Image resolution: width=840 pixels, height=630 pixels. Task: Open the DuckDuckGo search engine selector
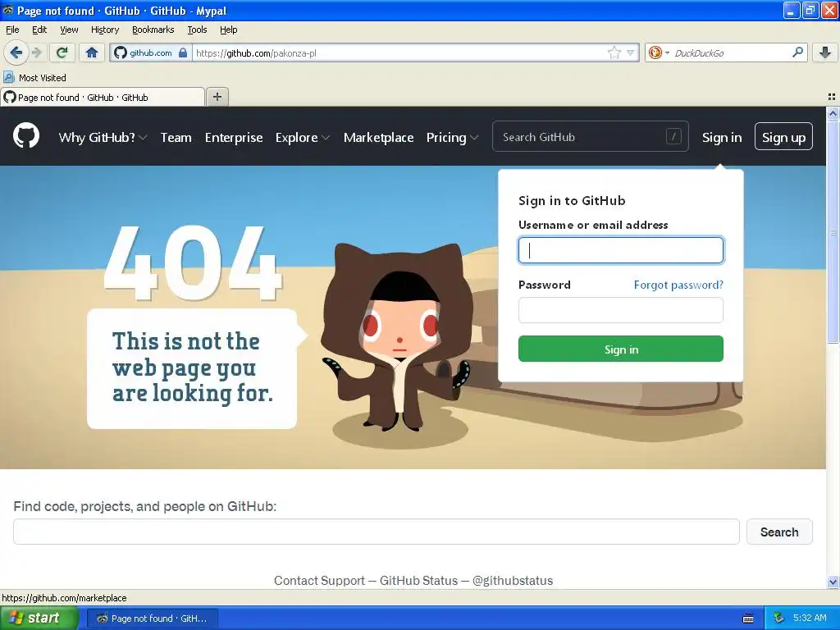659,52
